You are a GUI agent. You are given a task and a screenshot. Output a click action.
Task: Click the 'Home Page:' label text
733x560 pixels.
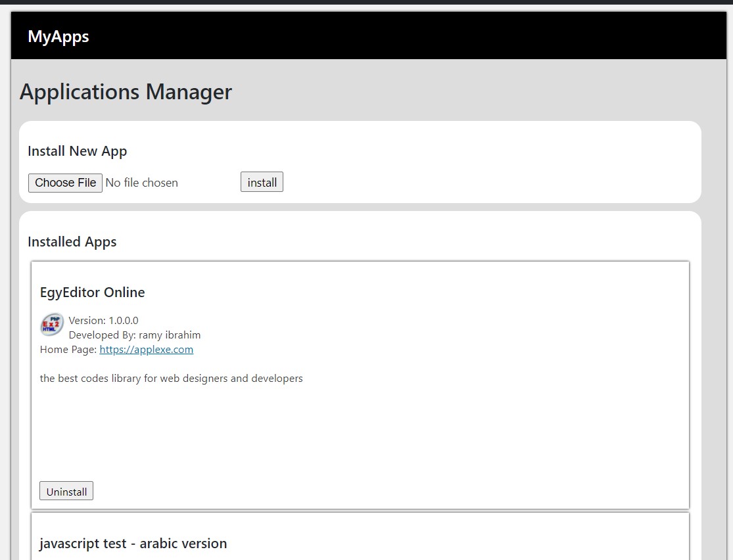(68, 350)
